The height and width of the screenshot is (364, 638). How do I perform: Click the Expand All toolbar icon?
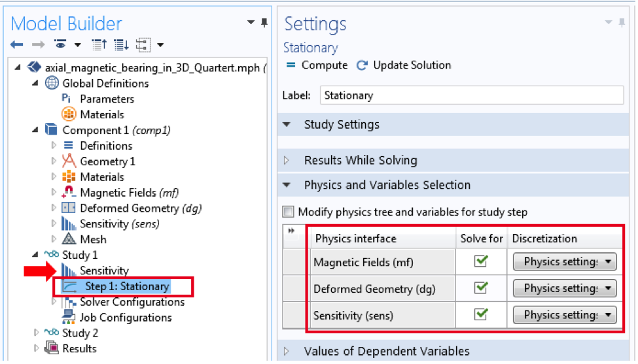(121, 44)
